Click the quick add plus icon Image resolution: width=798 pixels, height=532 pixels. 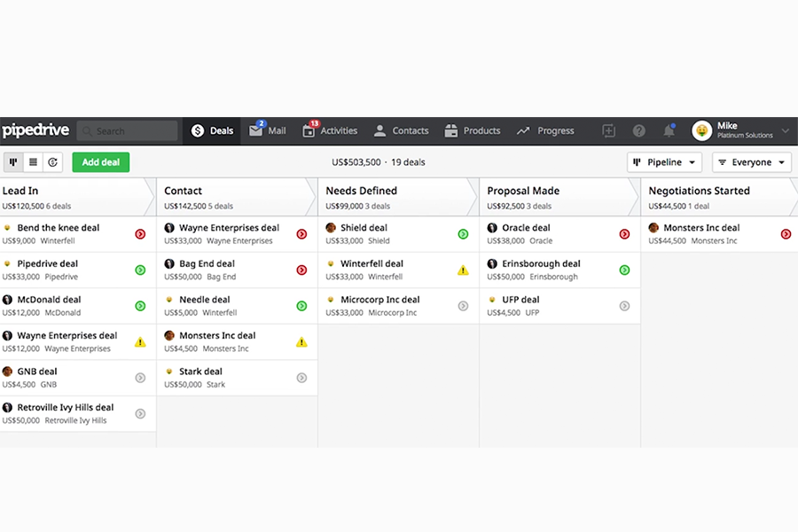click(x=608, y=131)
